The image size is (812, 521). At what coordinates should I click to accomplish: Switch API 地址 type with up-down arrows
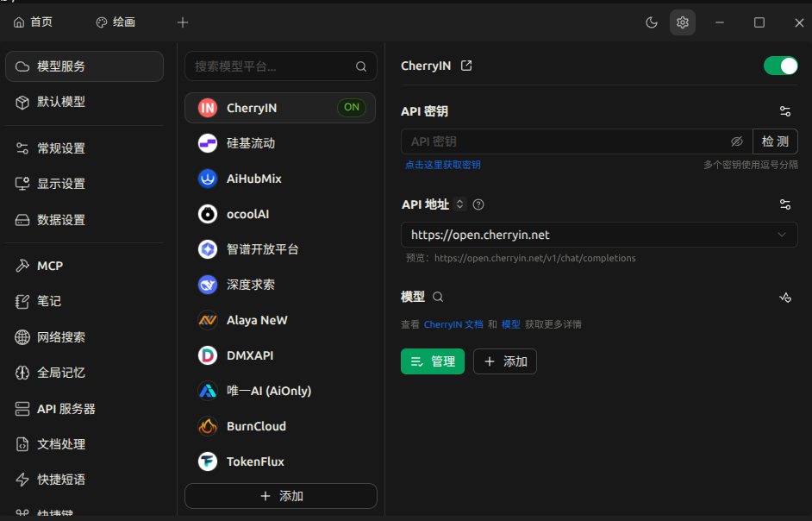coord(459,204)
